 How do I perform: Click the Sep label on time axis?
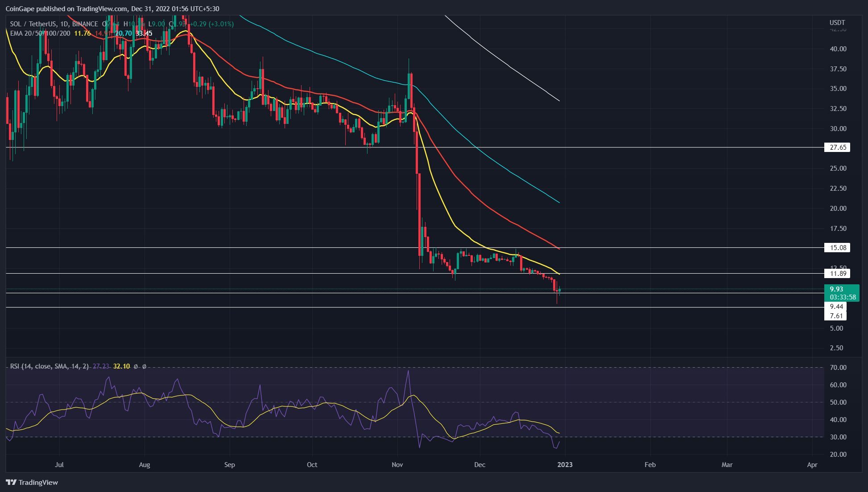coord(229,465)
